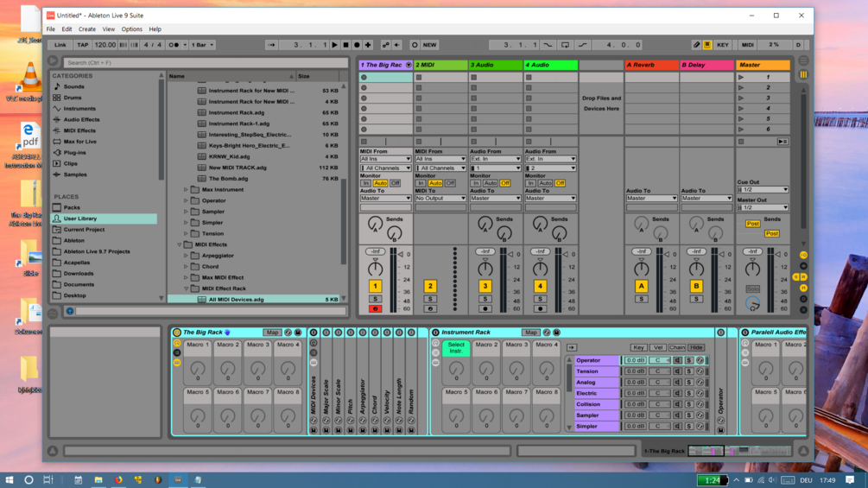
Task: Select Max for Live category
Action: (79, 142)
